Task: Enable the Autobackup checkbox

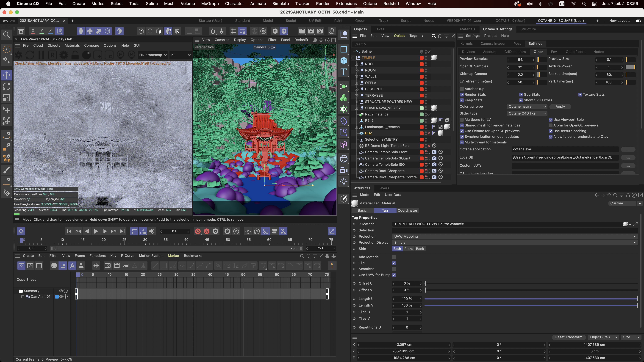Action: click(462, 89)
